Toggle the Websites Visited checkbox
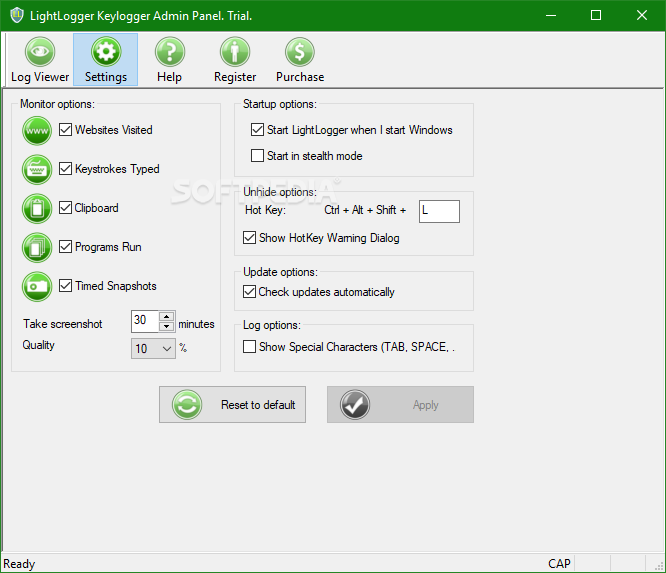 65,130
